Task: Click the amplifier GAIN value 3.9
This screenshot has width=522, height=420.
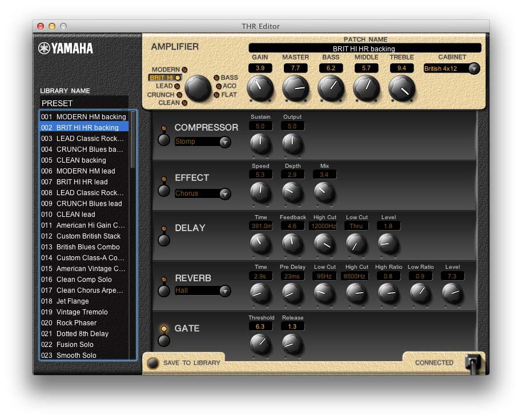Action: 260,68
